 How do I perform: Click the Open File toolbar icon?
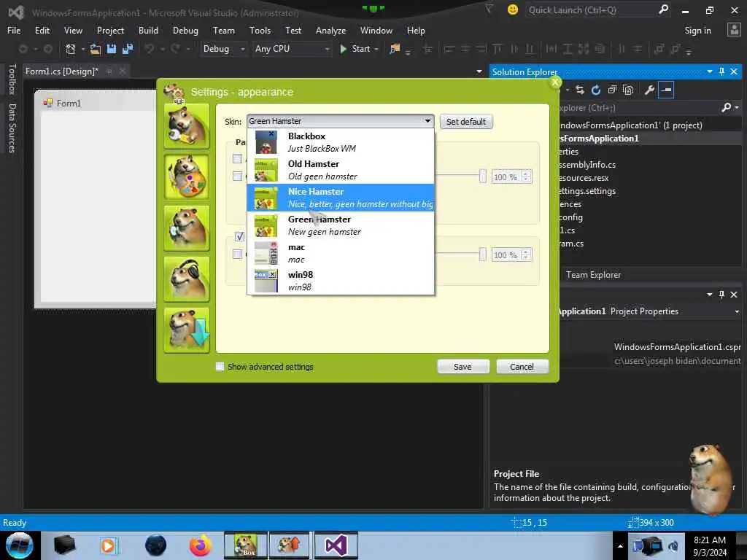96,49
